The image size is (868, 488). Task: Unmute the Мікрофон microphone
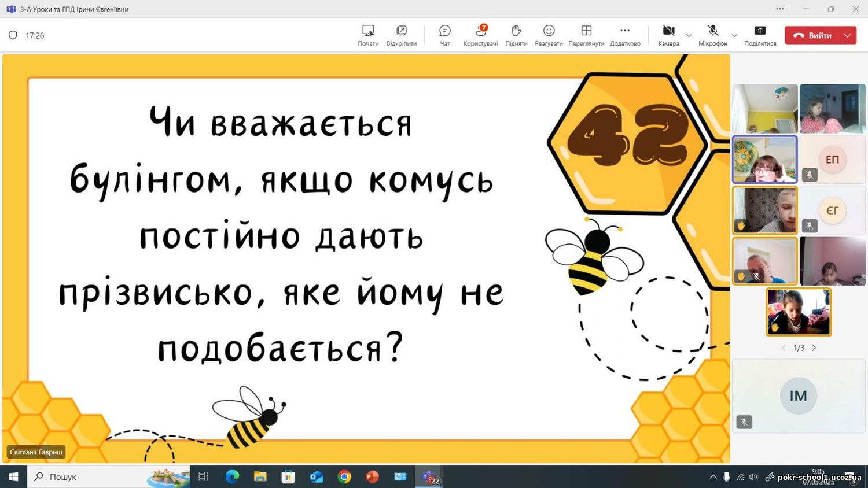tap(713, 35)
